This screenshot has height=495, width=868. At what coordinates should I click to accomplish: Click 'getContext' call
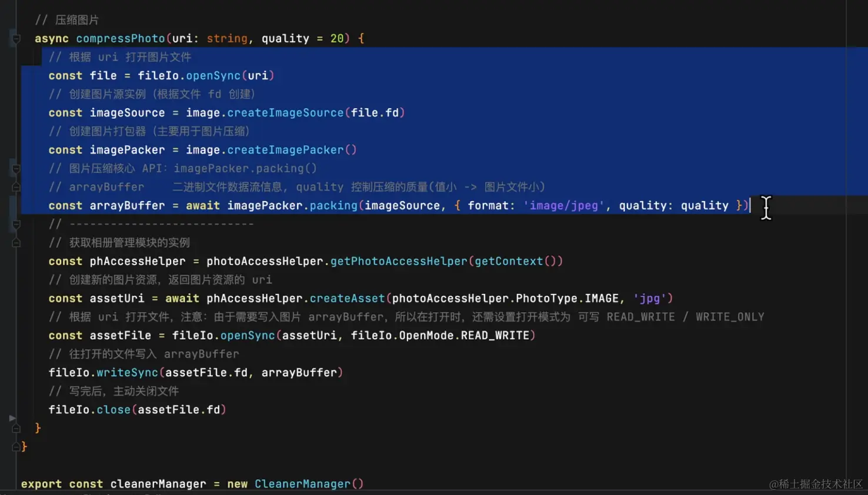(509, 261)
